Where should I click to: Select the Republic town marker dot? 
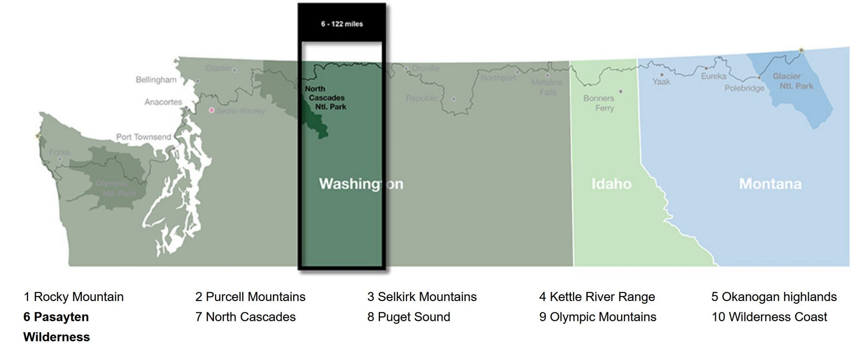tap(454, 99)
